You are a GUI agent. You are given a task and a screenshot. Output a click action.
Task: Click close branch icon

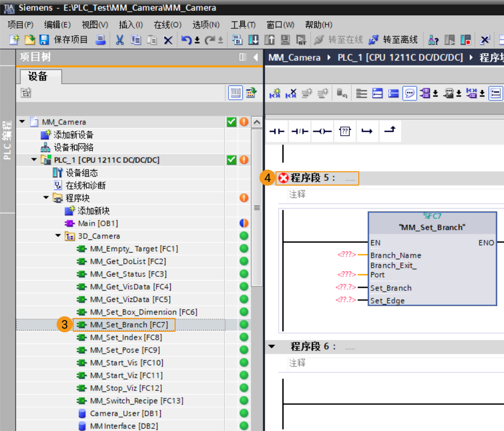(x=390, y=131)
